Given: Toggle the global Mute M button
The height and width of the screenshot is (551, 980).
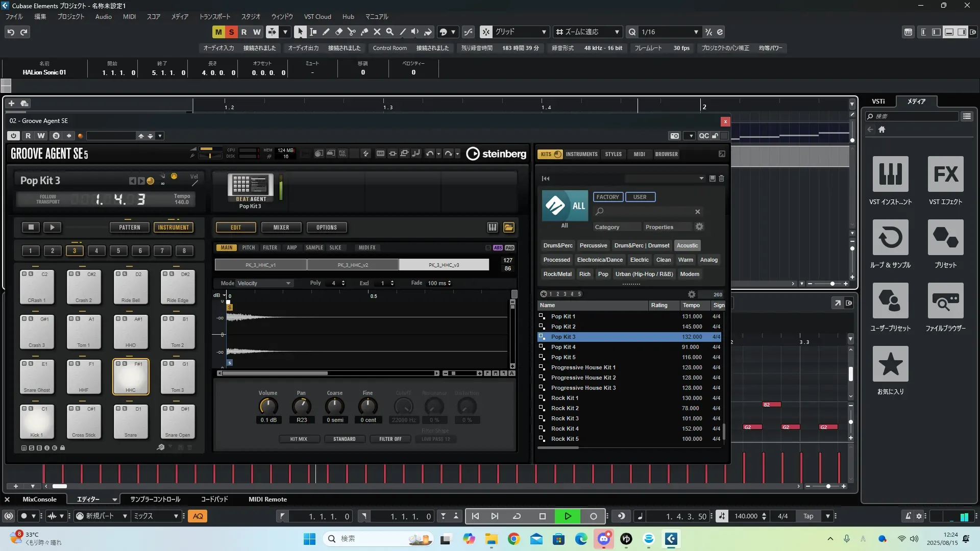Looking at the screenshot, I should [218, 32].
